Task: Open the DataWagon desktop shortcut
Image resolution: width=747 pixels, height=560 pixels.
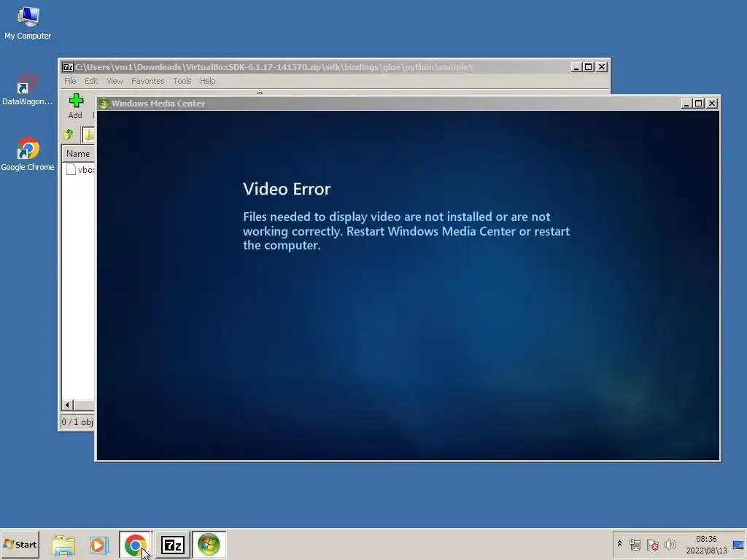Action: pyautogui.click(x=27, y=89)
